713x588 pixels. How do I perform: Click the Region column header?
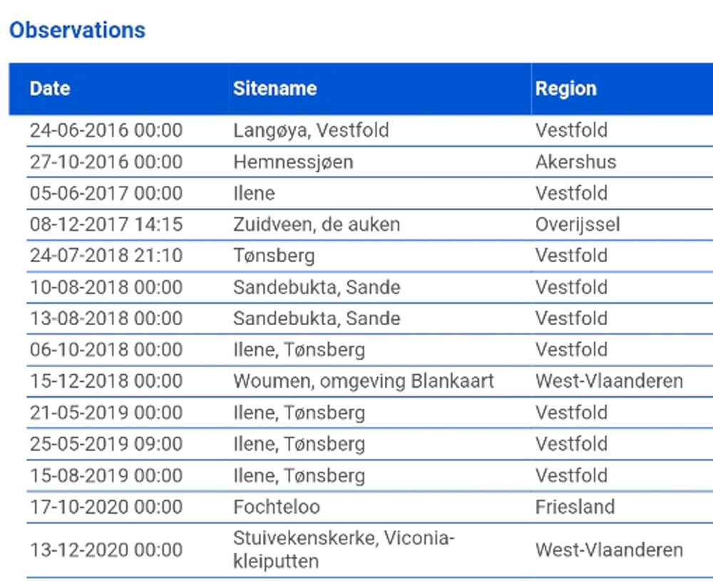click(565, 88)
